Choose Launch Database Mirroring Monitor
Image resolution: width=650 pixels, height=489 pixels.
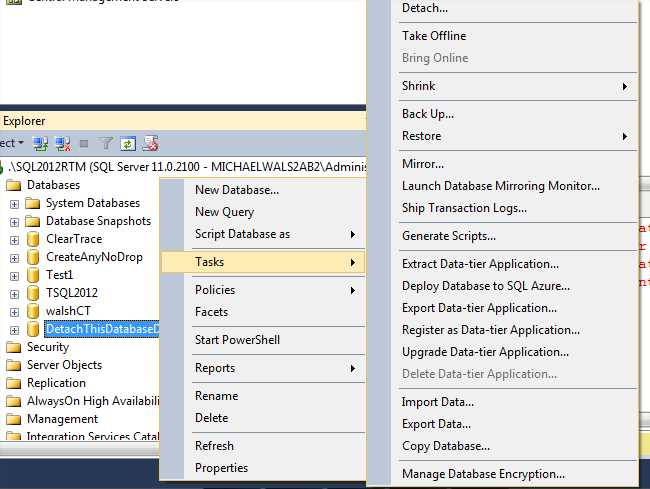502,186
